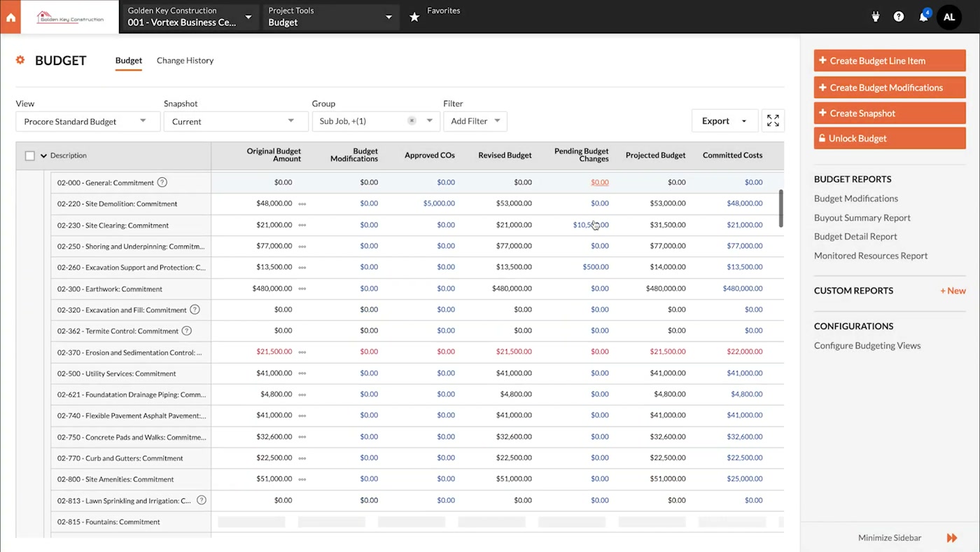
Task: Collapse all rows using the Description header chevron
Action: 43,156
